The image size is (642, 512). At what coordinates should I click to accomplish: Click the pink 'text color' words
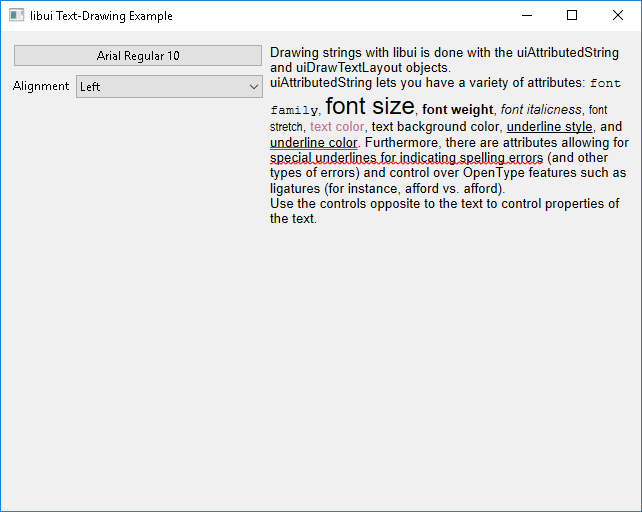pyautogui.click(x=337, y=127)
